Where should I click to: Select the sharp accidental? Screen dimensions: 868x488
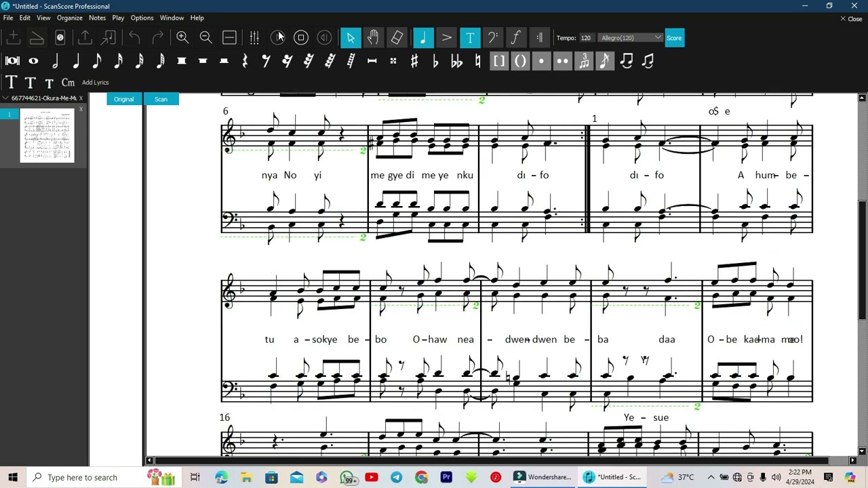pos(414,61)
